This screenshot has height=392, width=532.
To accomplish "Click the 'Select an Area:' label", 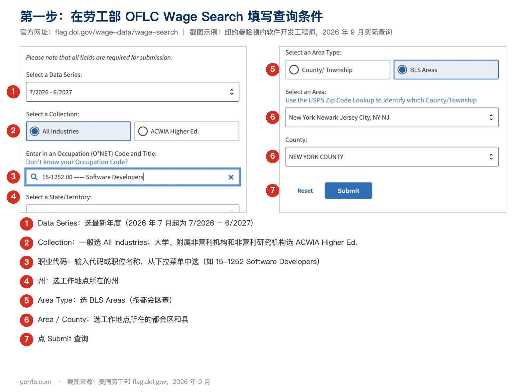I will point(306,92).
